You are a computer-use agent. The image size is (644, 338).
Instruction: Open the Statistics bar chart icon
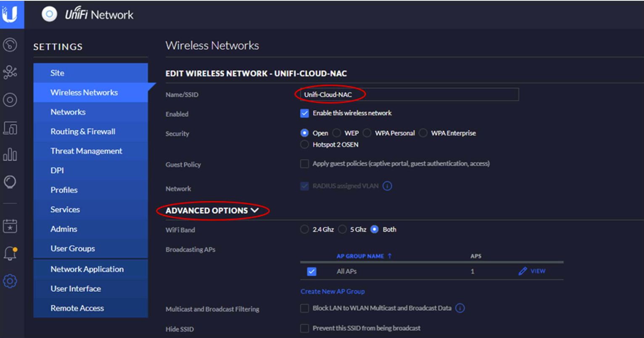click(x=10, y=155)
